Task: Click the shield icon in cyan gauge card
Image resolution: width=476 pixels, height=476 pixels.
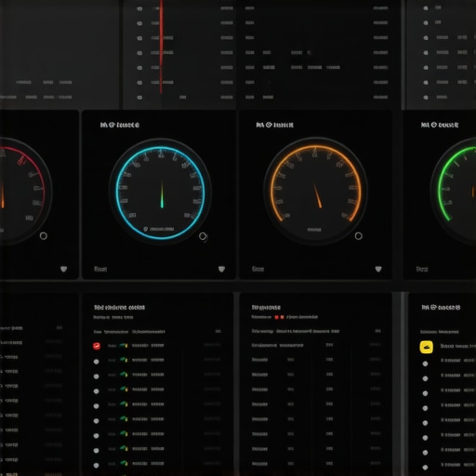Action: pyautogui.click(x=221, y=269)
